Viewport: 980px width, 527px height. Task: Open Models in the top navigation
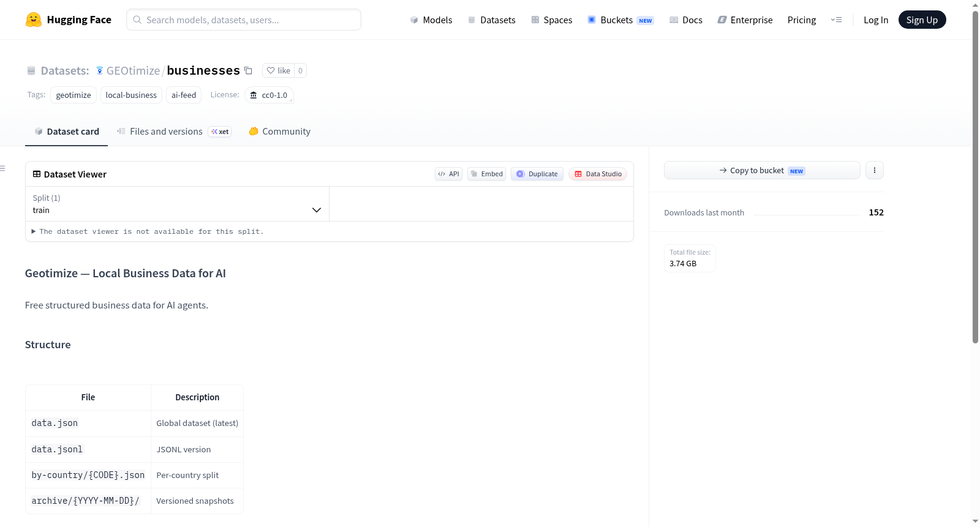click(431, 20)
